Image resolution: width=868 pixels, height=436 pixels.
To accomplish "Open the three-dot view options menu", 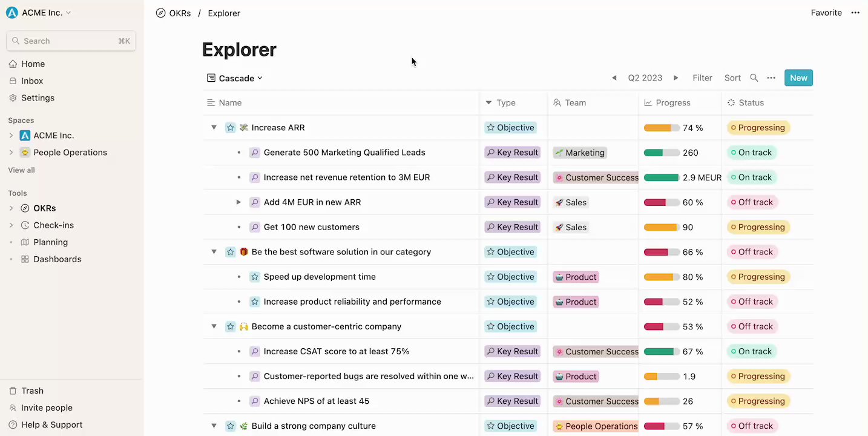I will click(771, 78).
